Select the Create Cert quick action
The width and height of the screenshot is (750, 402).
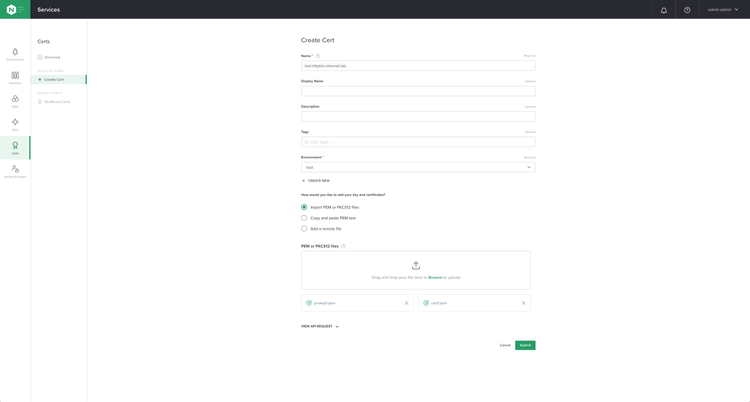point(58,79)
